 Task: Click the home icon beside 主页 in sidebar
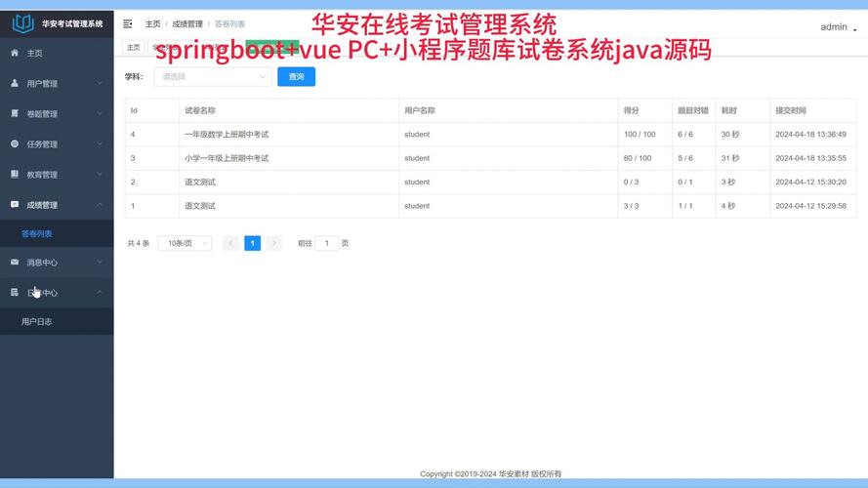tap(15, 53)
